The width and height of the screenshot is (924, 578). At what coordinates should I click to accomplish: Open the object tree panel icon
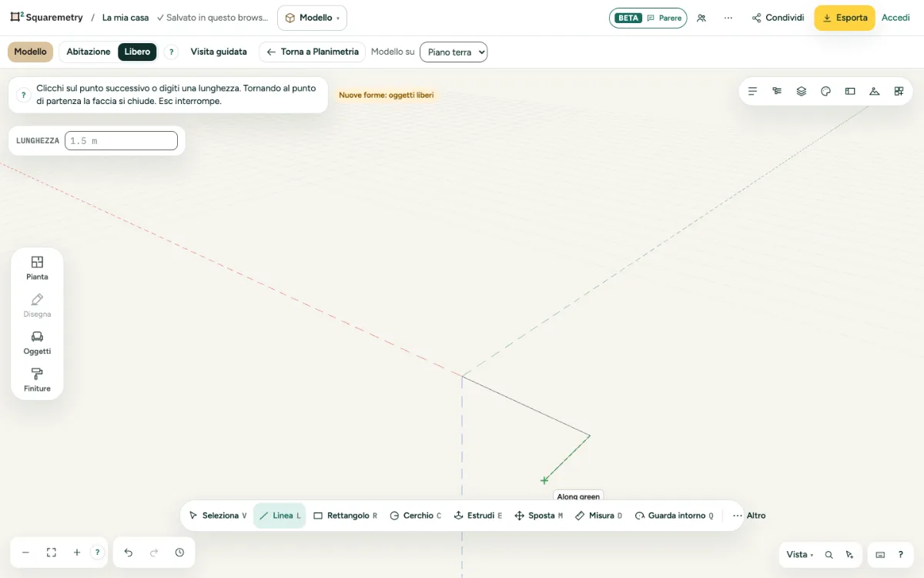click(777, 91)
